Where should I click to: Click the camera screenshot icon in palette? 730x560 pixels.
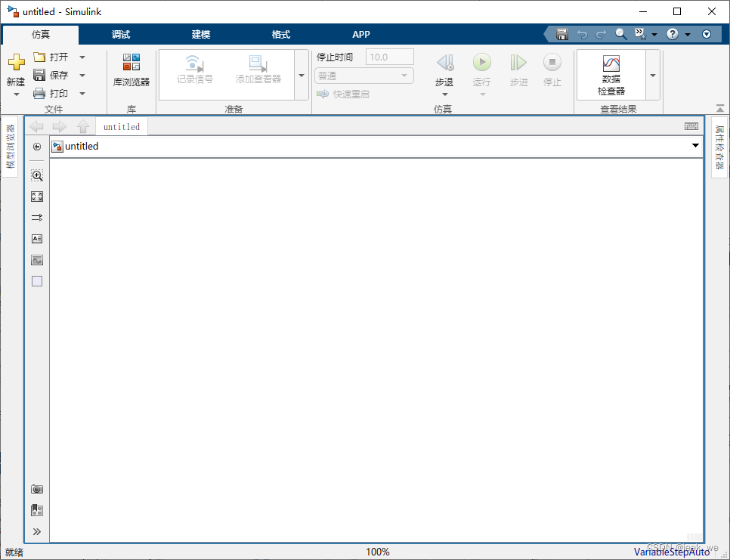click(36, 489)
